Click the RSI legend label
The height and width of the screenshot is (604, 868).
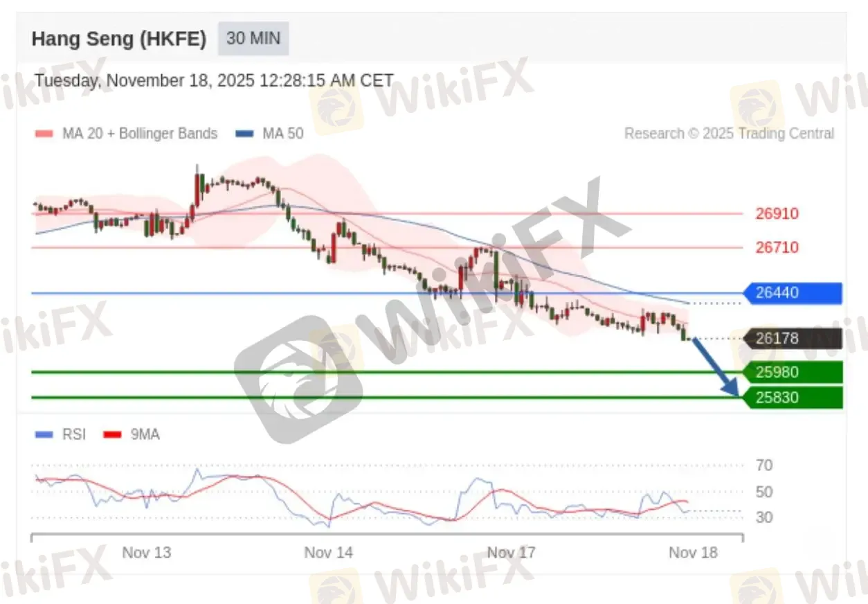pos(74,435)
